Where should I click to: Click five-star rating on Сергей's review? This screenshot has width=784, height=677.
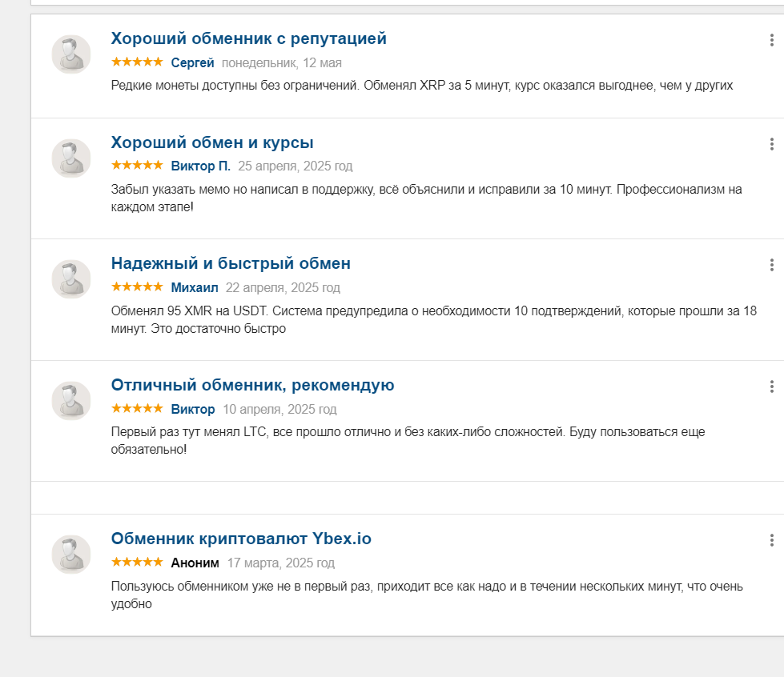(x=137, y=62)
